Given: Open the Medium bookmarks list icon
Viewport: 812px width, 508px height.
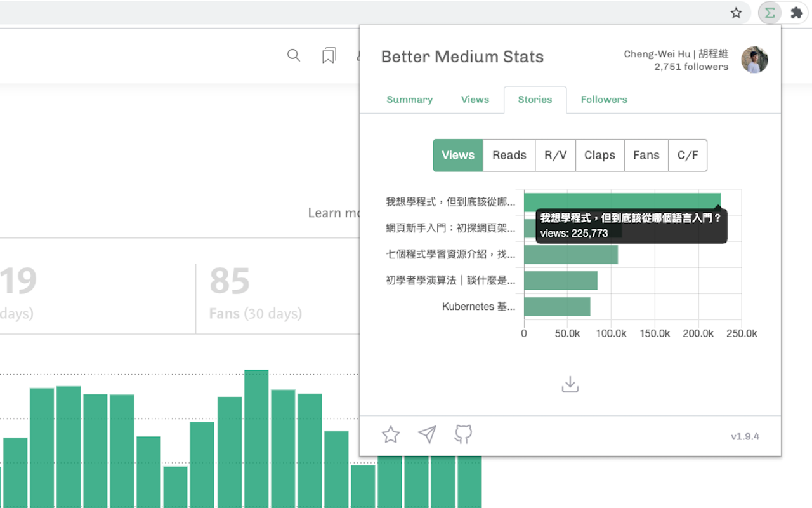Looking at the screenshot, I should pos(329,56).
